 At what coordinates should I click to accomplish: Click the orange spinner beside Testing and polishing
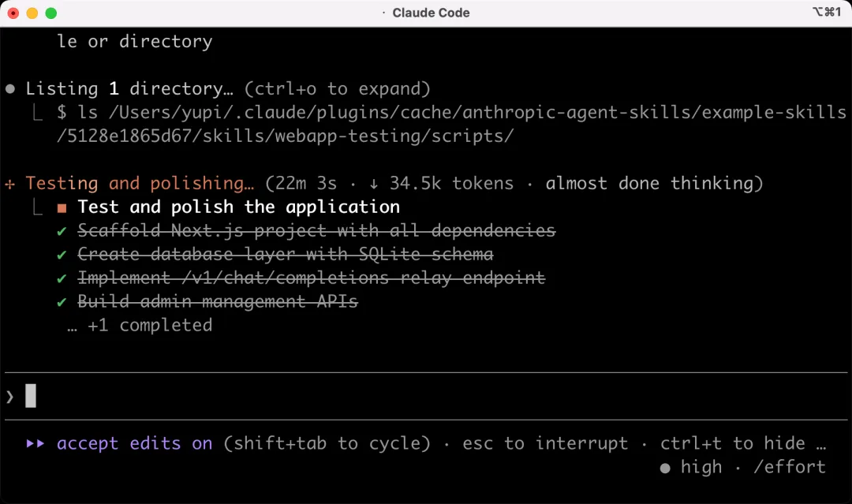(x=9, y=184)
